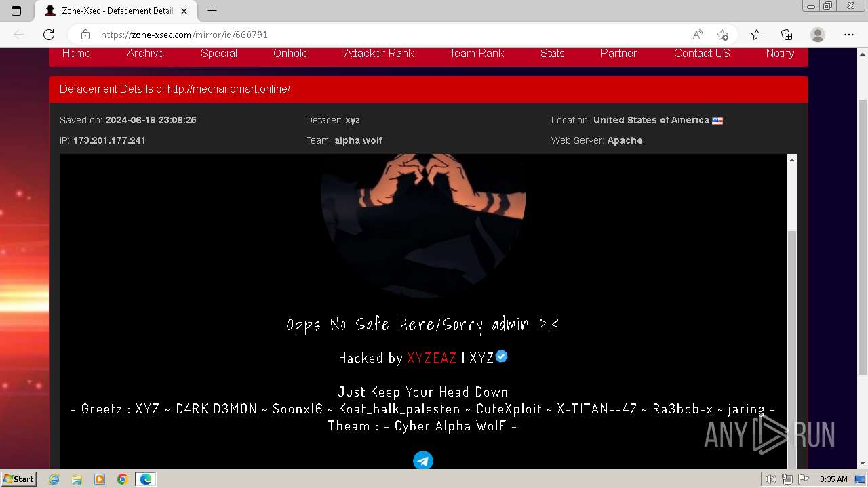Open the tab actions icon
Viewport: 868px width, 488px height.
point(16,11)
